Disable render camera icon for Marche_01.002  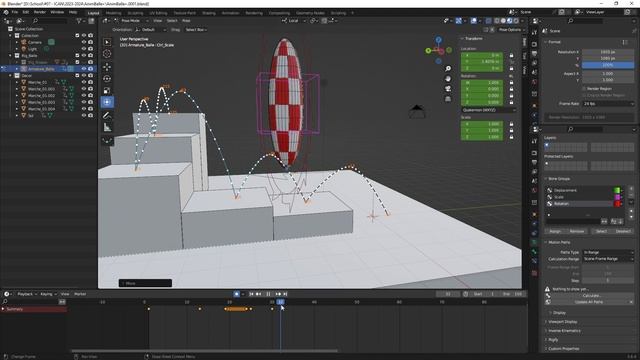90,96
